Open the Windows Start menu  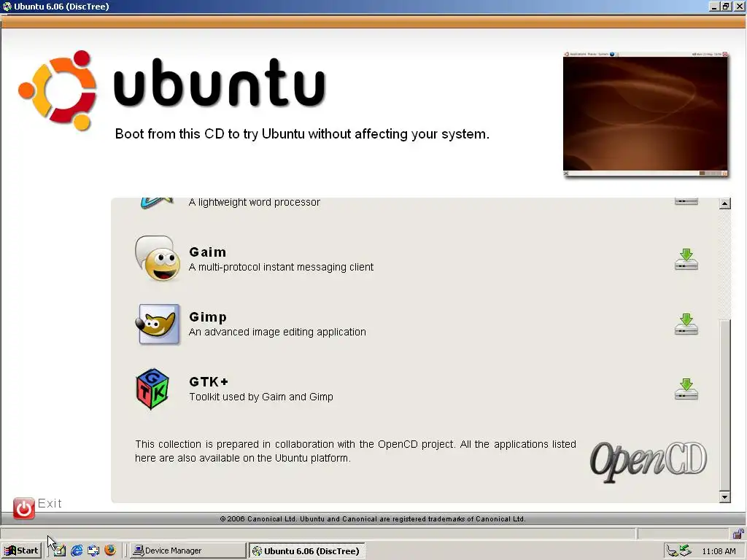point(21,551)
